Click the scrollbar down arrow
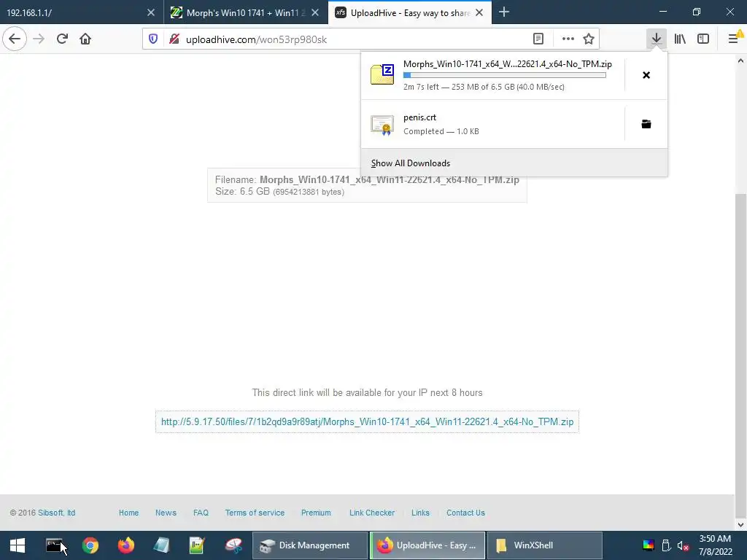 (x=740, y=525)
